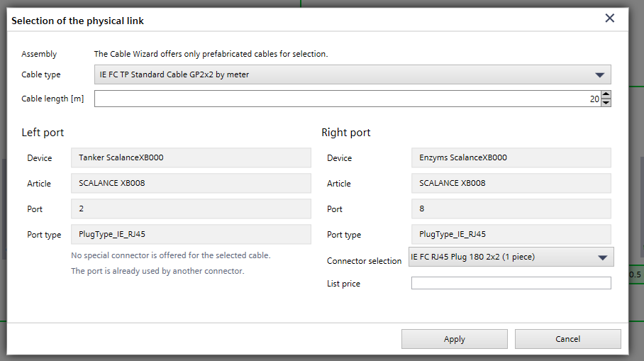Click the List price field
The image size is (644, 361).
[511, 283]
